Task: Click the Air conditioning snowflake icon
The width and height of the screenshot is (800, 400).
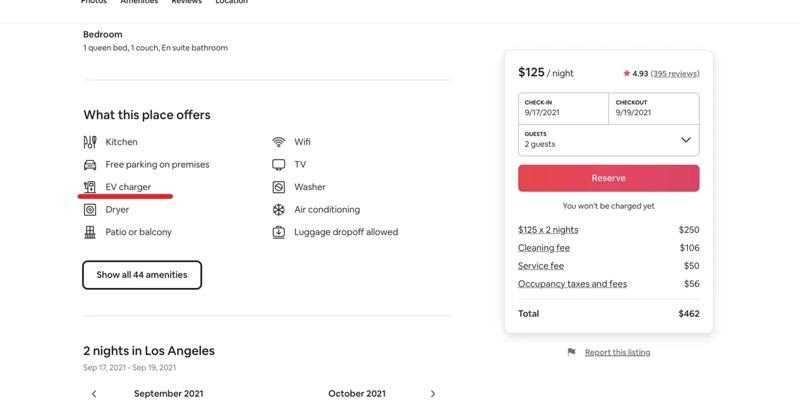Action: [x=279, y=210]
